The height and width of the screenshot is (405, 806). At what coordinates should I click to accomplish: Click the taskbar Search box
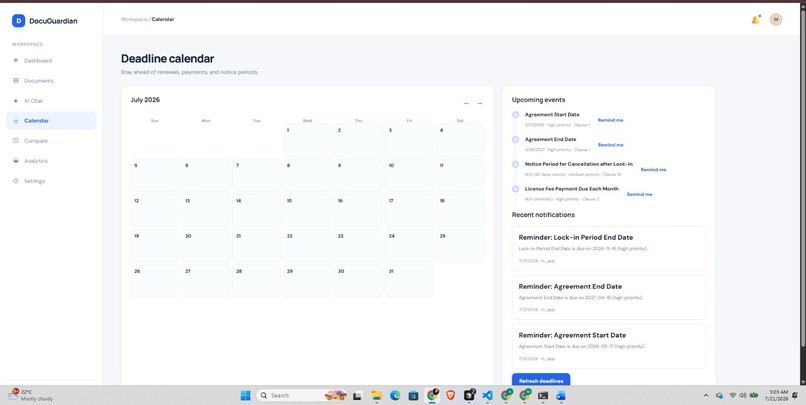(302, 395)
